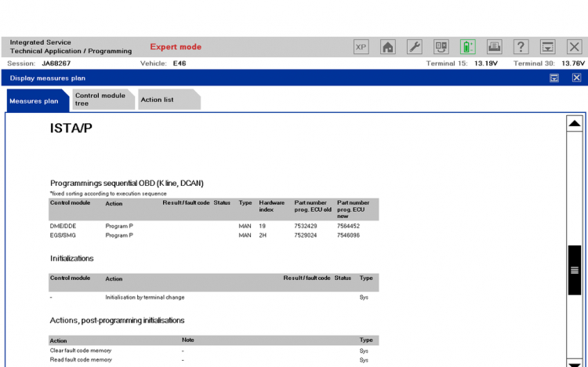This screenshot has width=588, height=367.
Task: Click MAN type in the EGS/SMG row
Action: [x=245, y=235]
